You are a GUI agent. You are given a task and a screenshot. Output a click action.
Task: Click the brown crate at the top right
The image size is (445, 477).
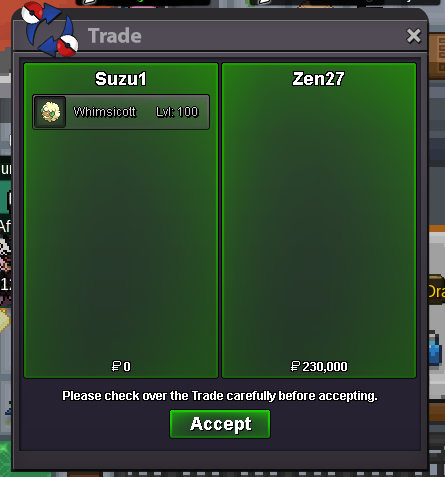[437, 56]
